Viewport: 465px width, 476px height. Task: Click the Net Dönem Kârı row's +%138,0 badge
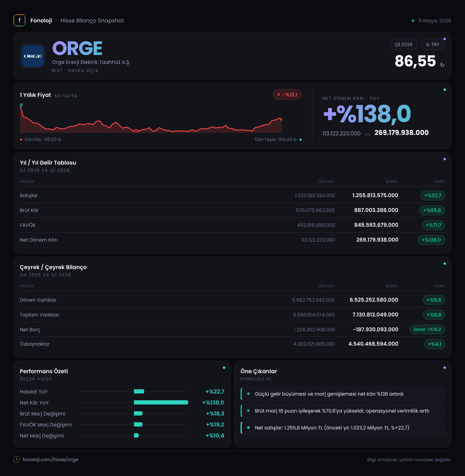431,240
